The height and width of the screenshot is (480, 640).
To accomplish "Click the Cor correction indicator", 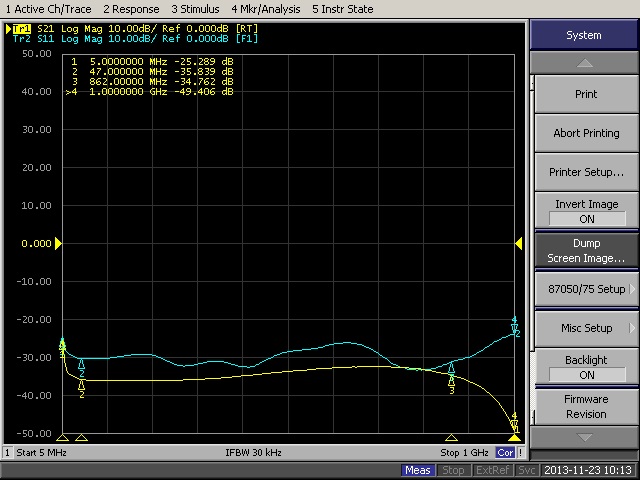I will [x=505, y=453].
